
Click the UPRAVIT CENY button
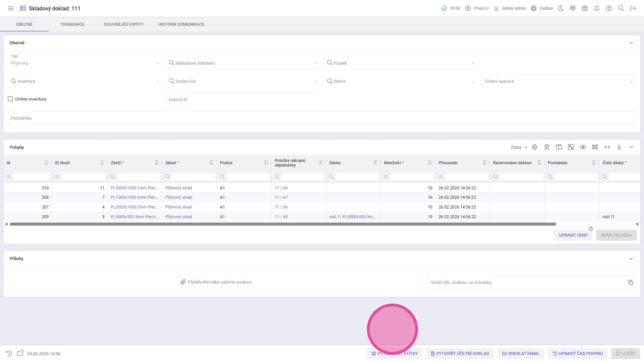point(573,235)
